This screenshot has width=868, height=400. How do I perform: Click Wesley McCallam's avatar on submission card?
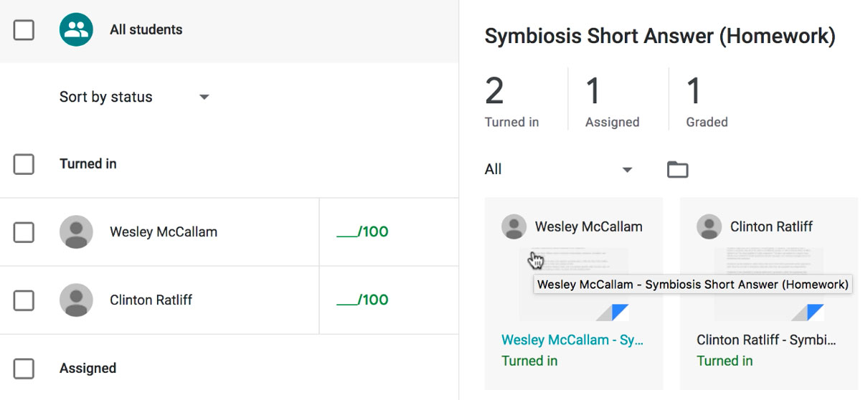point(514,227)
